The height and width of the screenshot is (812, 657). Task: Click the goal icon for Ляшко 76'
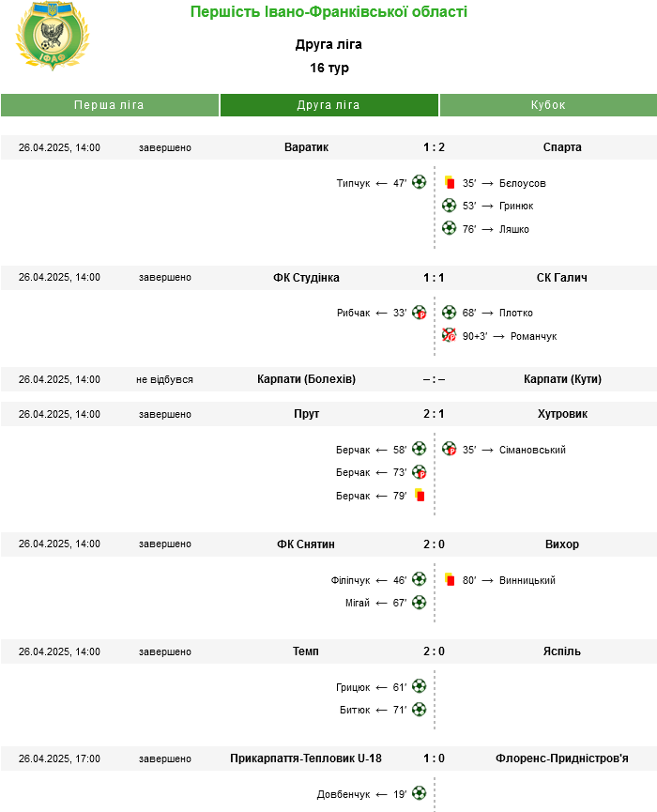tap(449, 228)
